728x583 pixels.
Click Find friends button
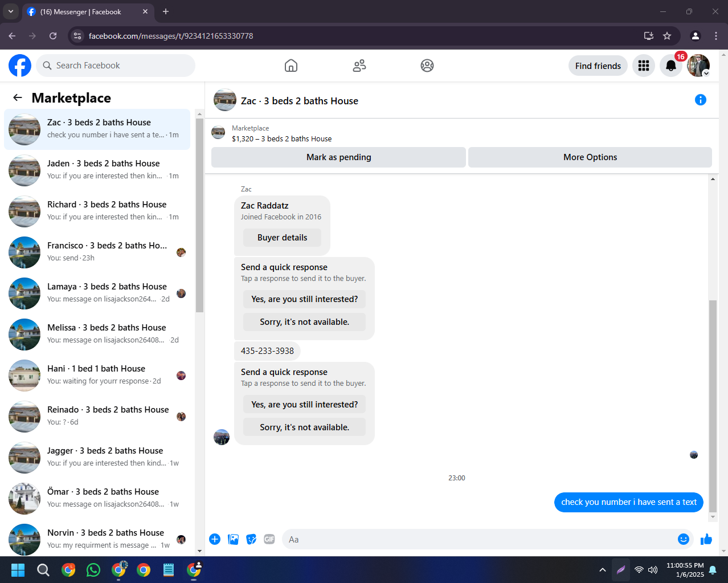point(598,66)
